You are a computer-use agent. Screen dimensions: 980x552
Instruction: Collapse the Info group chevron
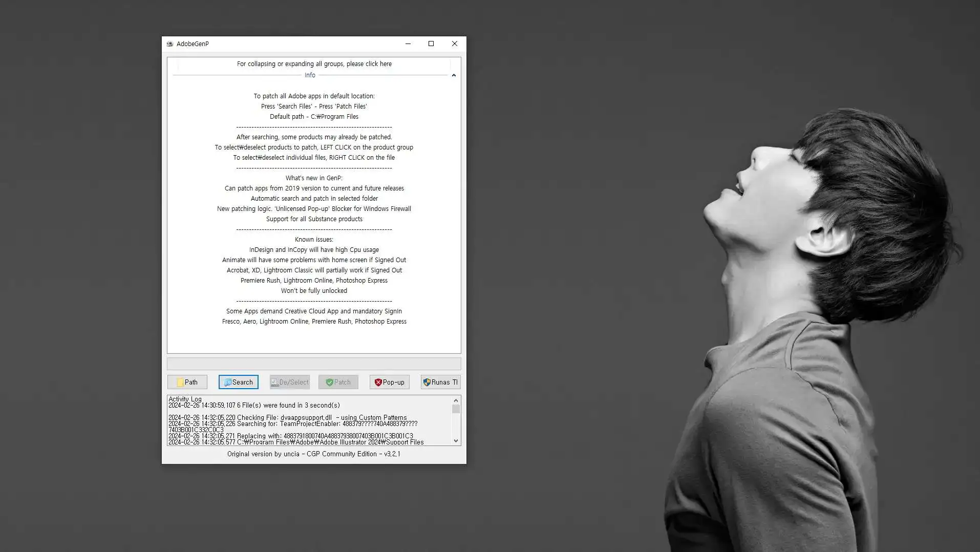[454, 75]
